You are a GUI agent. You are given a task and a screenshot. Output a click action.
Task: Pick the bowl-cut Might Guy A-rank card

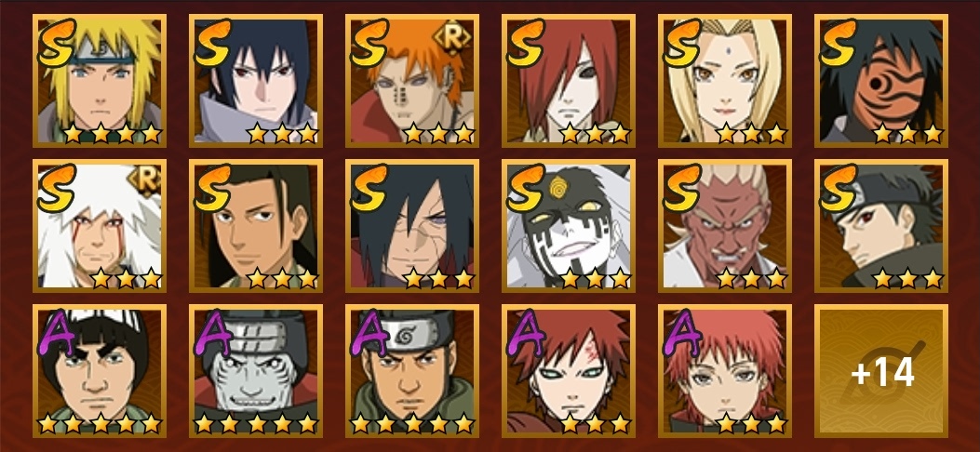[x=100, y=371]
